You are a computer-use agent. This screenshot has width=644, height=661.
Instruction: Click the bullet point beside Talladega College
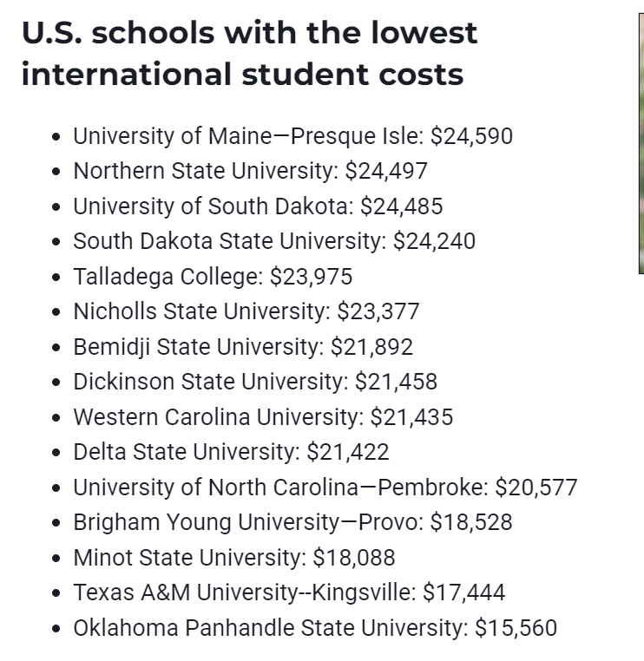56,278
